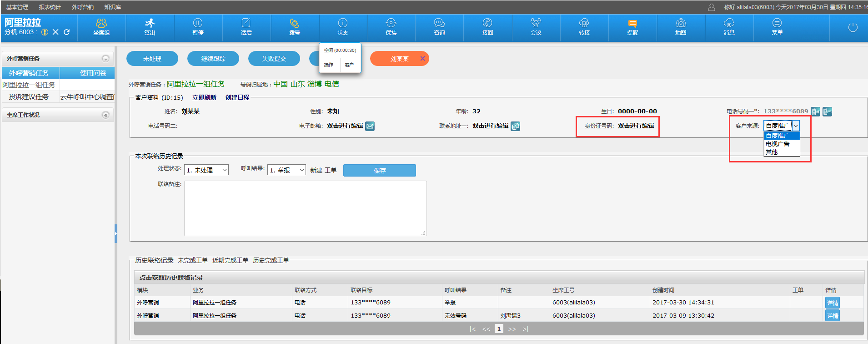This screenshot has height=344, width=868.
Task: Click the 签出 sign-out toolbar icon
Action: [150, 27]
